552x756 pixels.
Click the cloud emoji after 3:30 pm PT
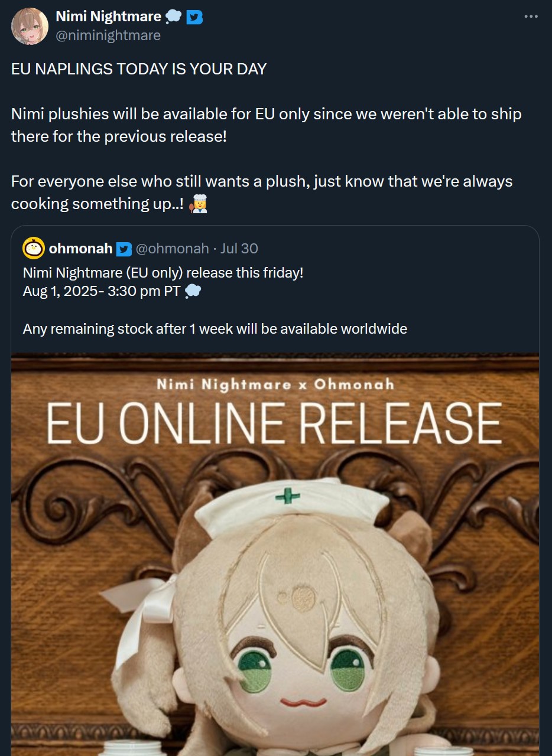(193, 291)
